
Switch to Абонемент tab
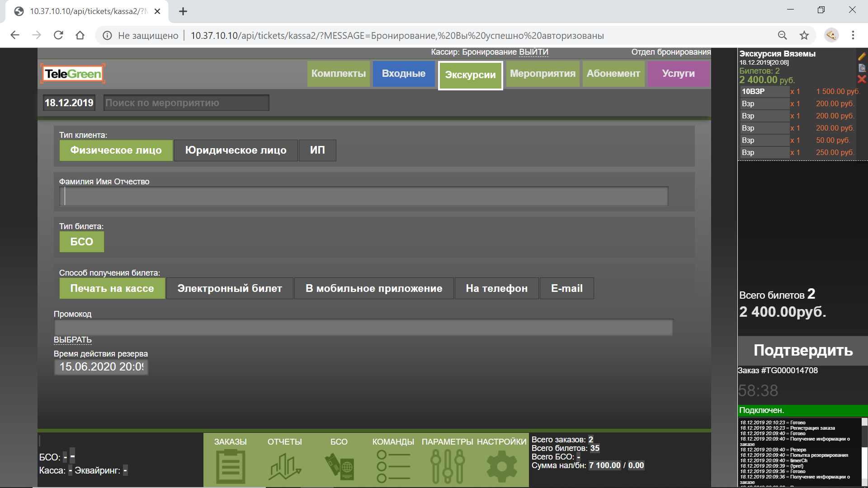[x=613, y=74]
